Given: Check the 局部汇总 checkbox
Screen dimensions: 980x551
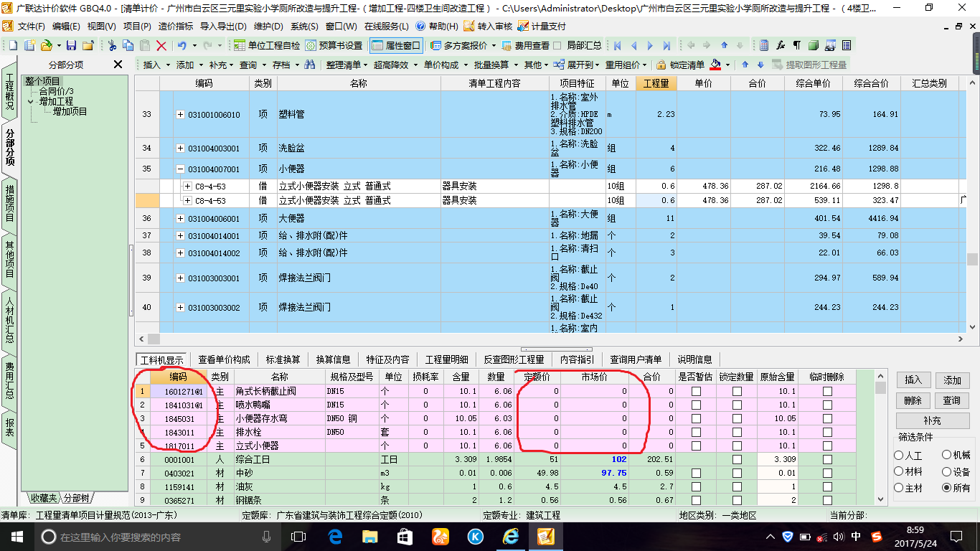Looking at the screenshot, I should [557, 45].
